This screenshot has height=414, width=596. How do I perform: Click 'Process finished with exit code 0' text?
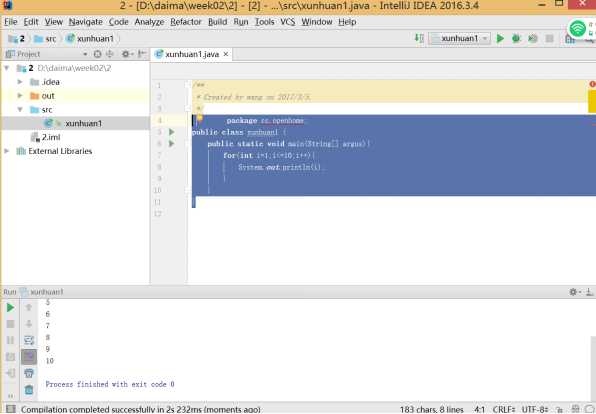click(x=110, y=384)
